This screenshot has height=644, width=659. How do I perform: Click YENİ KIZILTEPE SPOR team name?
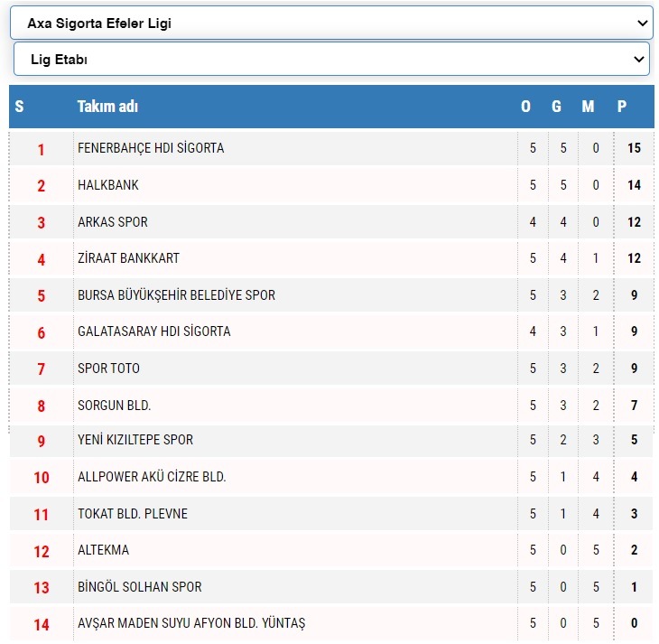click(x=135, y=440)
